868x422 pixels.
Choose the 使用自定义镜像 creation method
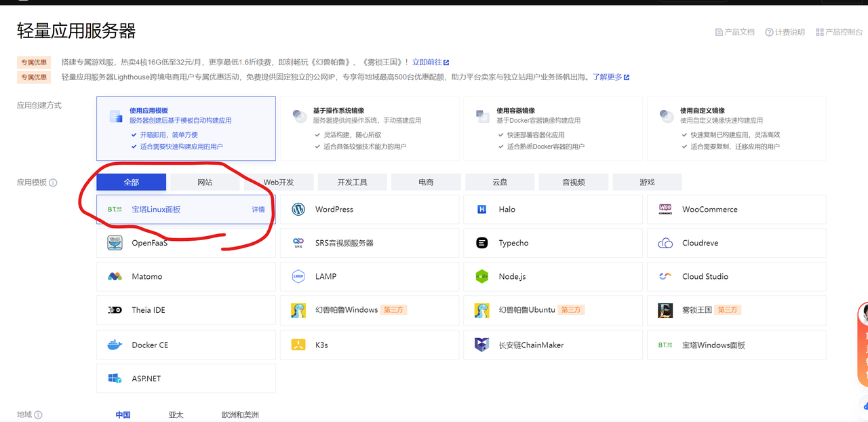coord(736,129)
